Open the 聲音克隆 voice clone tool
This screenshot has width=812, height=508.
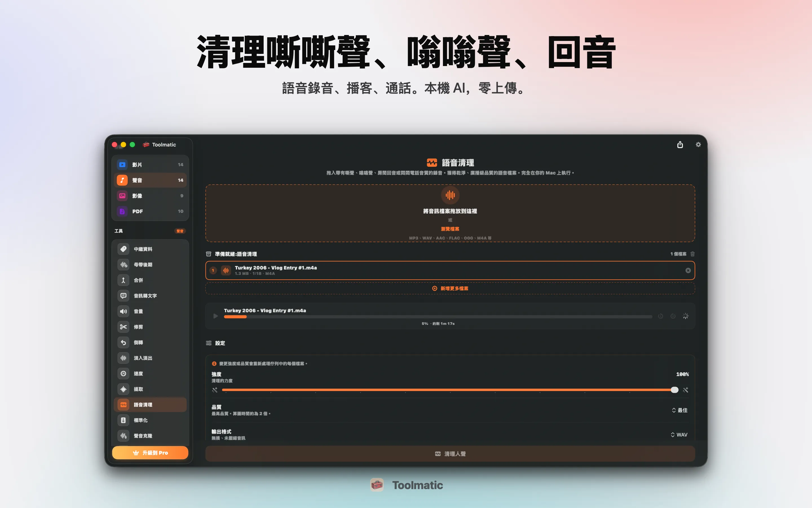150,436
